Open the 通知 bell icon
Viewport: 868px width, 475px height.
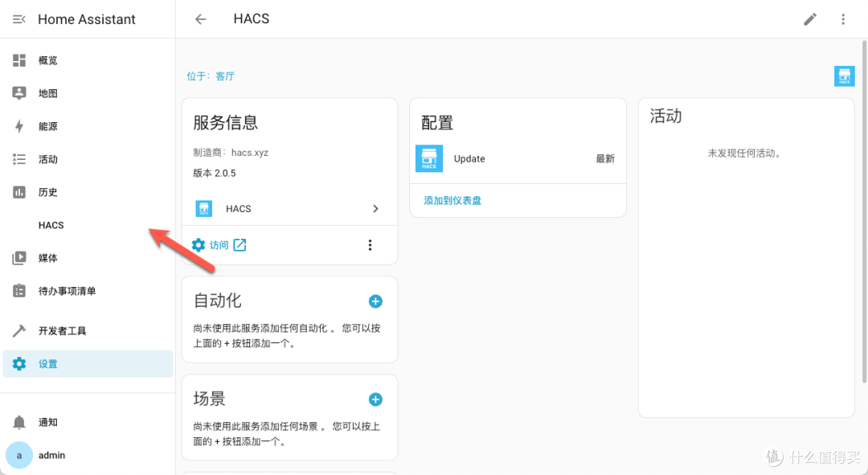tap(19, 422)
